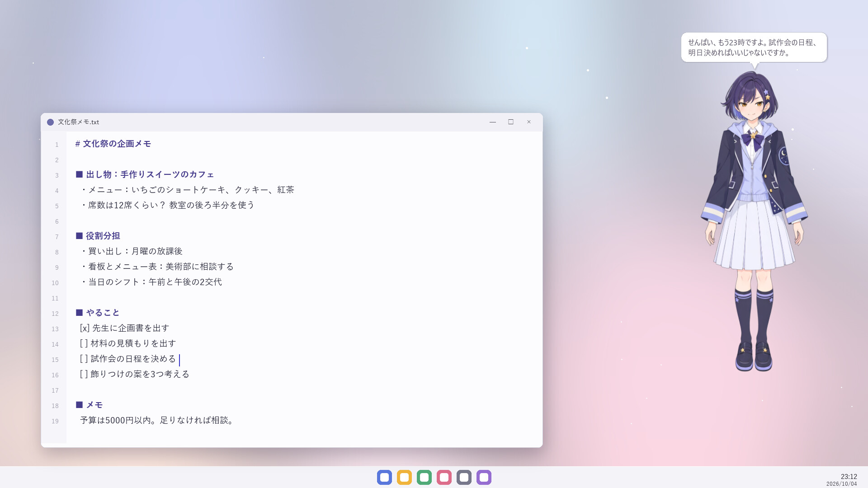The width and height of the screenshot is (868, 488).
Task: Place cursor at the end of 予算は5000円以内 line
Action: (x=236, y=420)
